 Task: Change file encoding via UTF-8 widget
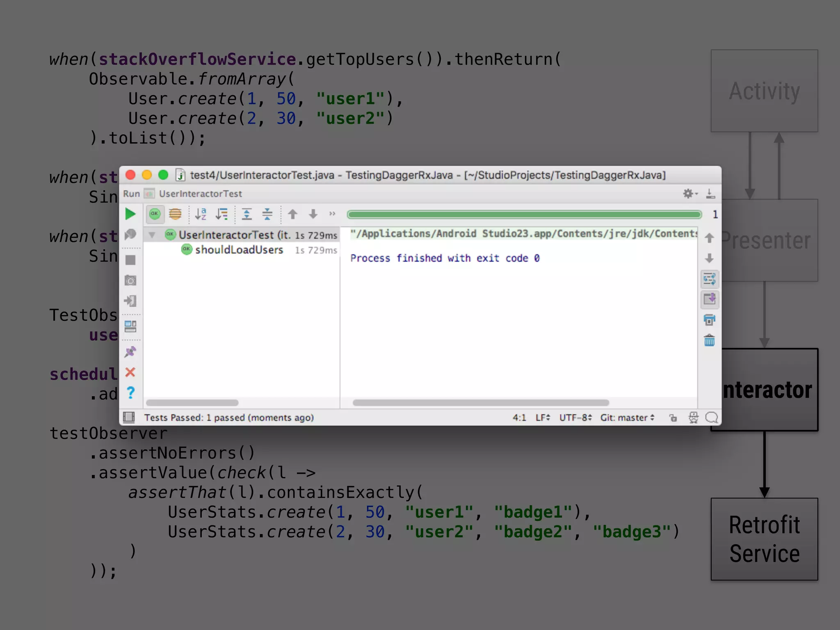click(x=575, y=418)
